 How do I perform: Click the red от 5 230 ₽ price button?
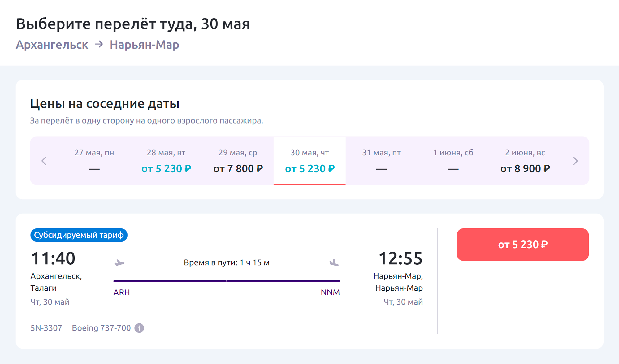pos(522,245)
